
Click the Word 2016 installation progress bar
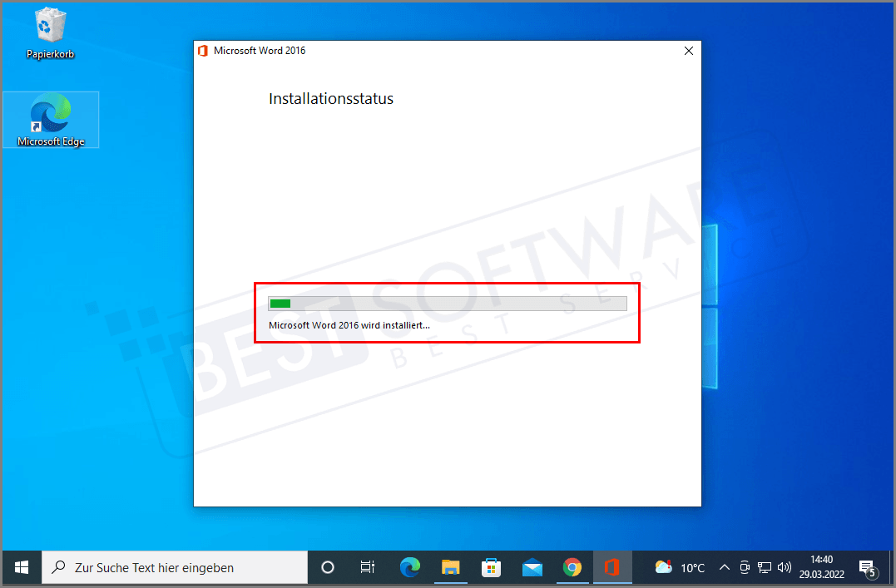(x=447, y=303)
